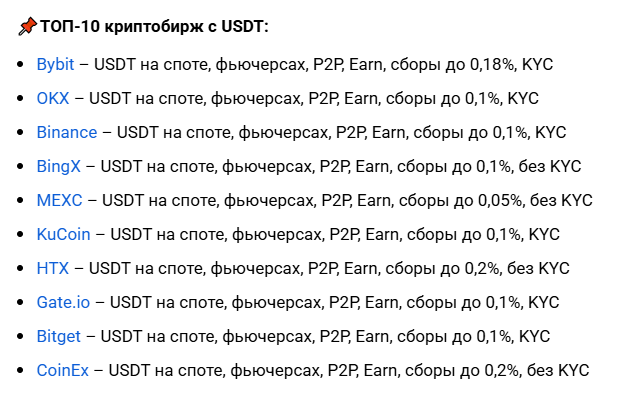The image size is (626, 399).
Task: Open the Bybit exchange link
Action: (x=55, y=65)
